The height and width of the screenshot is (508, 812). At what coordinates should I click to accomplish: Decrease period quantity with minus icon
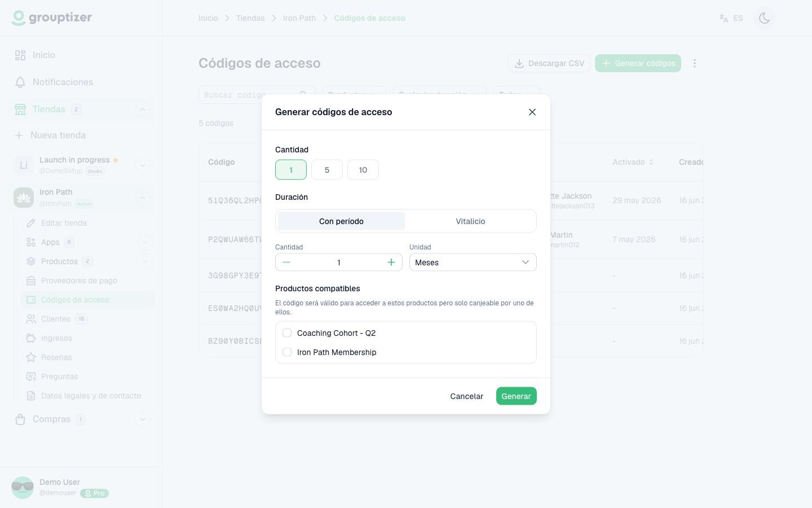[x=286, y=262]
